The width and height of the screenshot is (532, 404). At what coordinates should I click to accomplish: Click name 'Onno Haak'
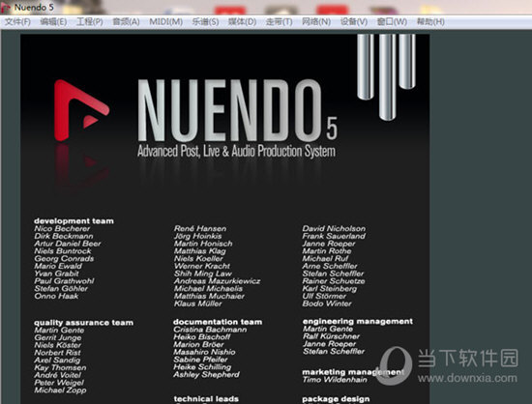[x=56, y=296]
